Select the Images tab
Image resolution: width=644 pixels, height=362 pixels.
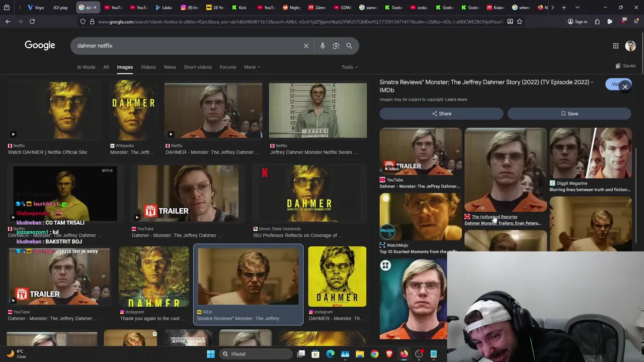[x=125, y=67]
